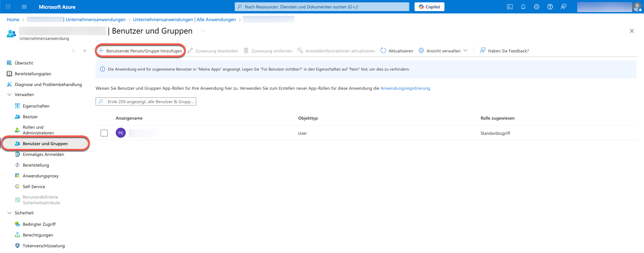Screen dimensions: 644x253
Task: Collapse the Sicherheit section
Action: point(9,213)
